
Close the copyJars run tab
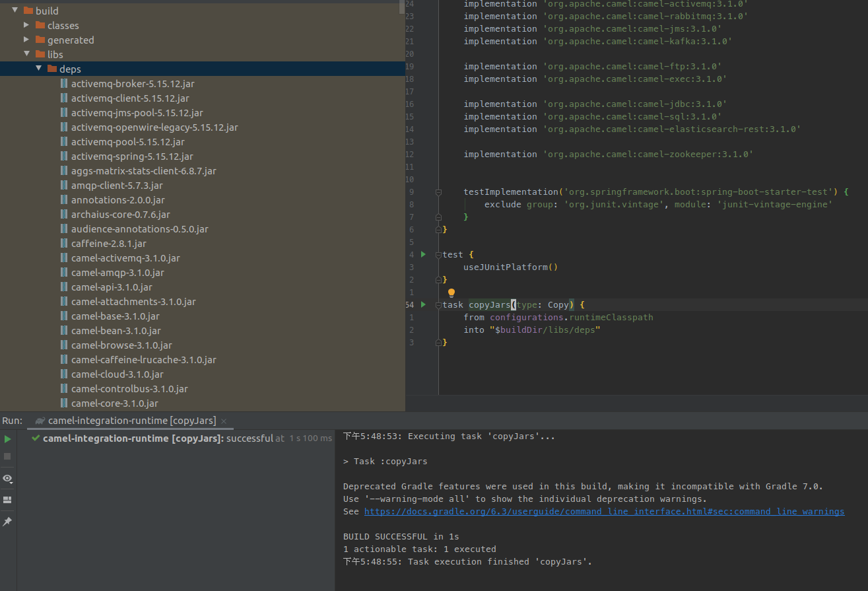[x=222, y=420]
